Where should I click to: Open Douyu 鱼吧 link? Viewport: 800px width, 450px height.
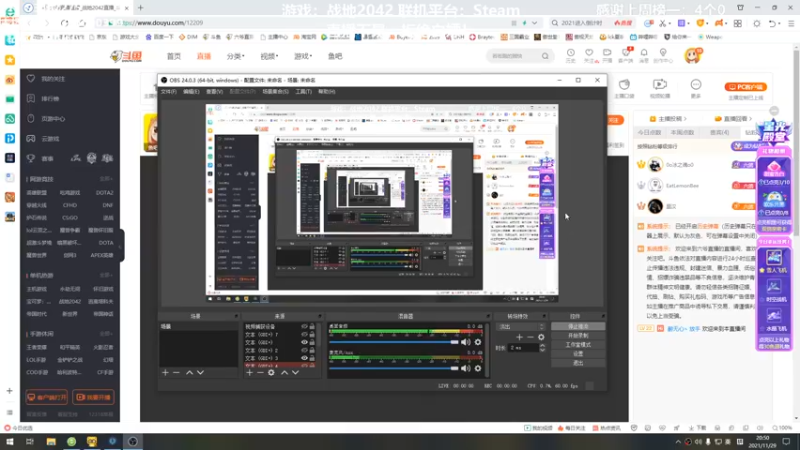[x=335, y=56]
